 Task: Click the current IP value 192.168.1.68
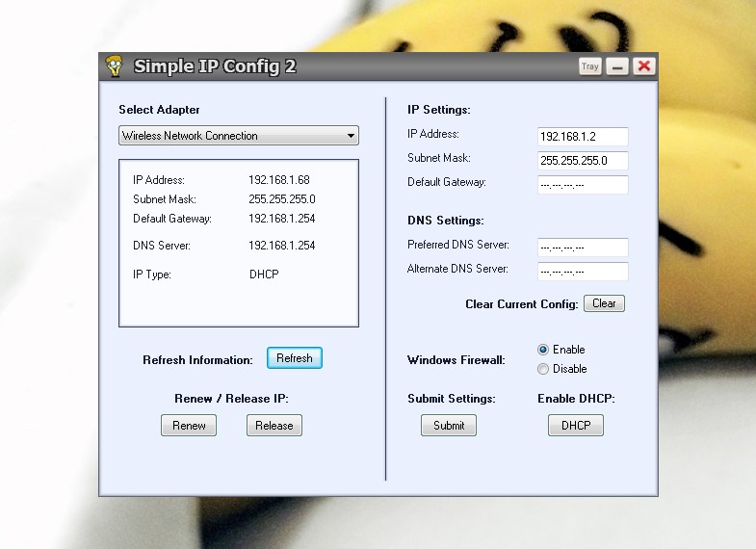(x=279, y=180)
